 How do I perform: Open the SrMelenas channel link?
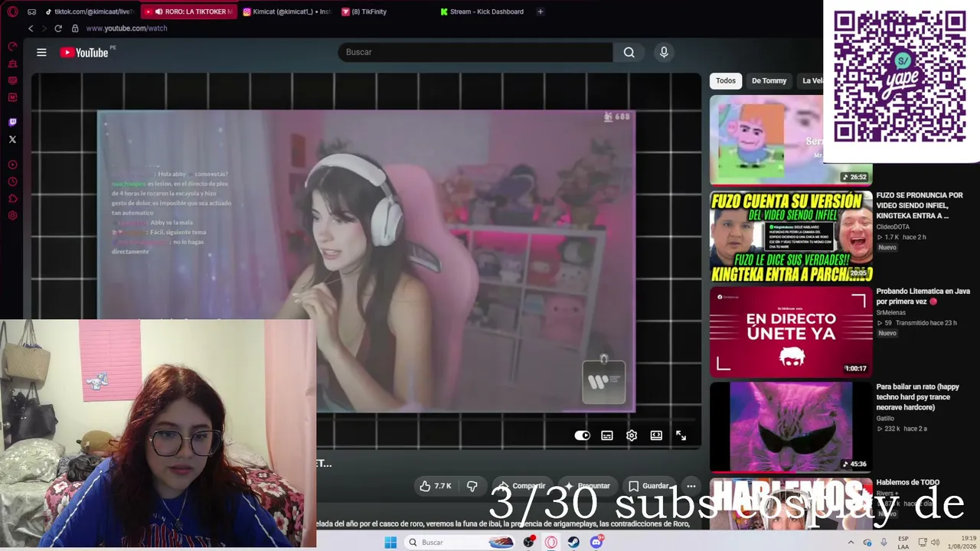(x=891, y=312)
